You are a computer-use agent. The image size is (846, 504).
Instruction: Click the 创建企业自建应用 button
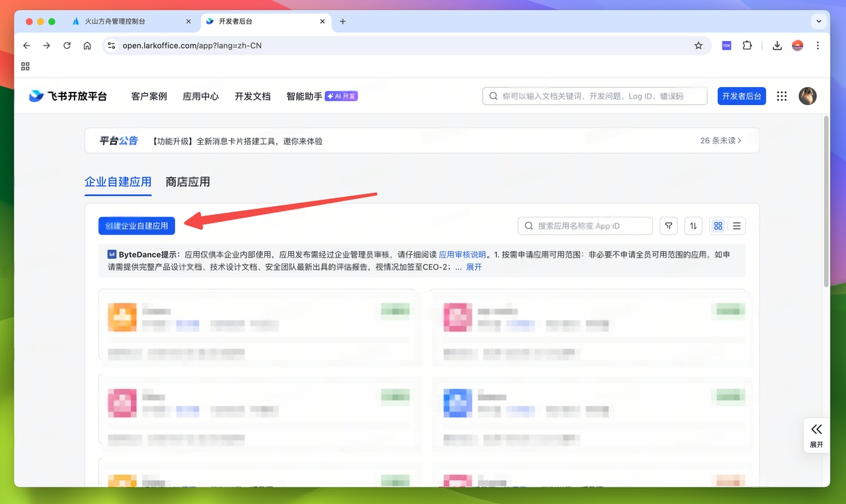[x=136, y=225]
